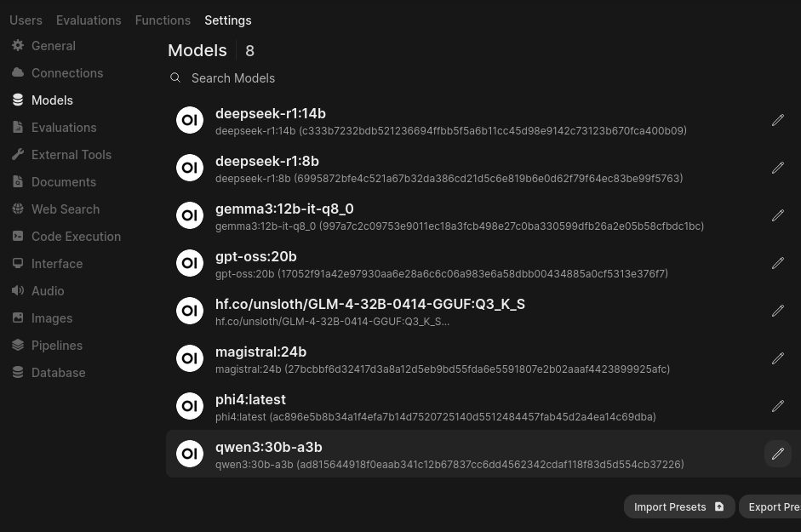The height and width of the screenshot is (532, 801).
Task: Edit the gpt-oss:20b model entry
Action: tap(777, 263)
